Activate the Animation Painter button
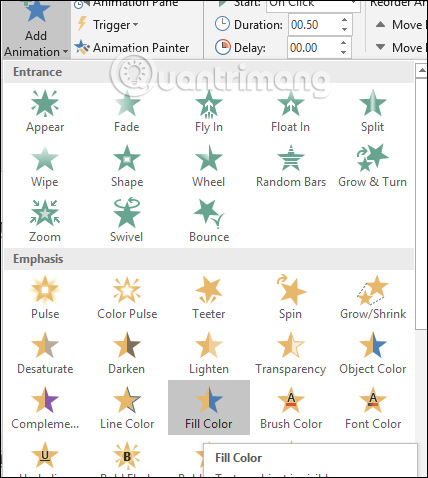This screenshot has width=428, height=478. [x=132, y=48]
